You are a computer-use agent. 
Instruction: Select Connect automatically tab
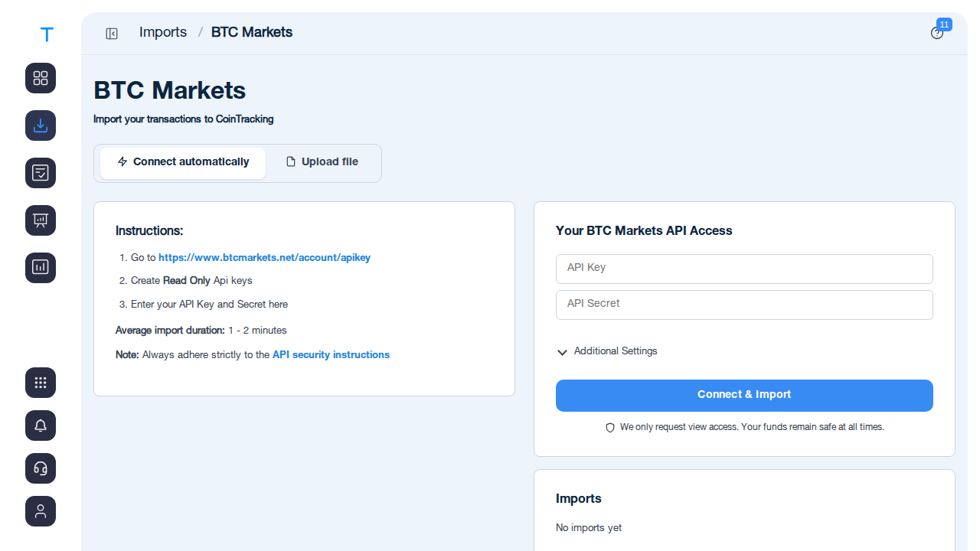pyautogui.click(x=183, y=162)
